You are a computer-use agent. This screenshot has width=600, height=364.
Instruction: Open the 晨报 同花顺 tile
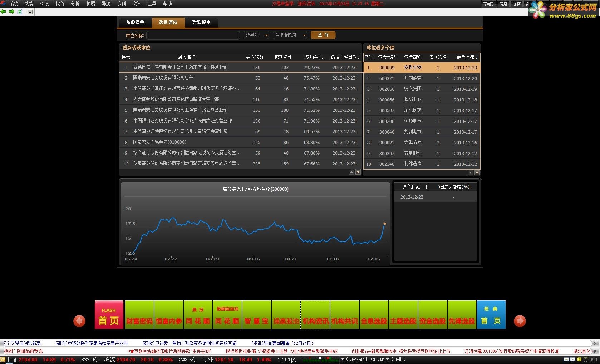coord(198,315)
